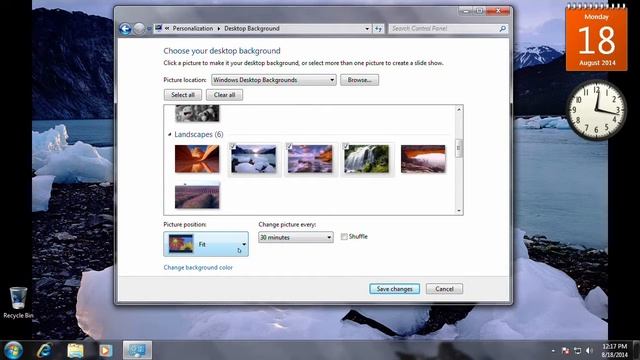Select the lavender field wallpaper
640x360 pixels.
197,196
